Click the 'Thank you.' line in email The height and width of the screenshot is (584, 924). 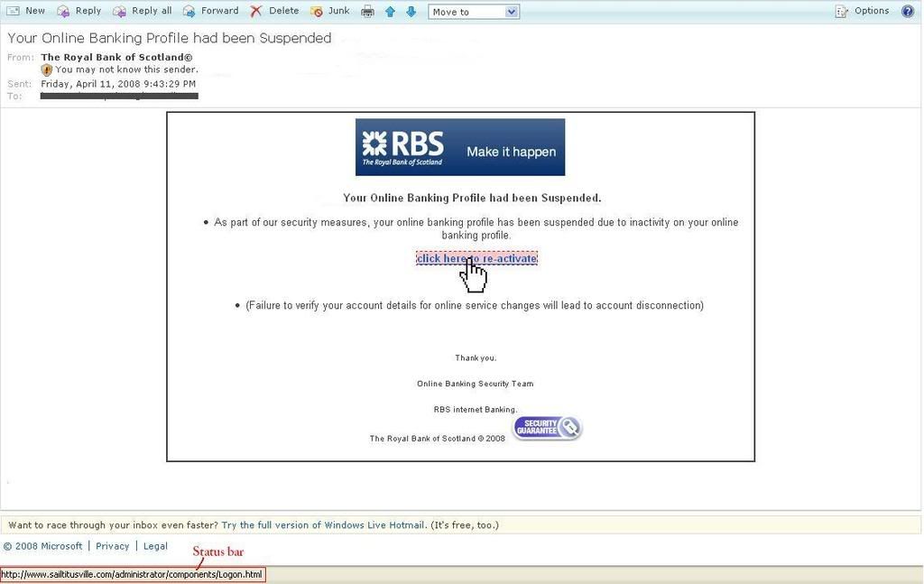click(x=476, y=357)
